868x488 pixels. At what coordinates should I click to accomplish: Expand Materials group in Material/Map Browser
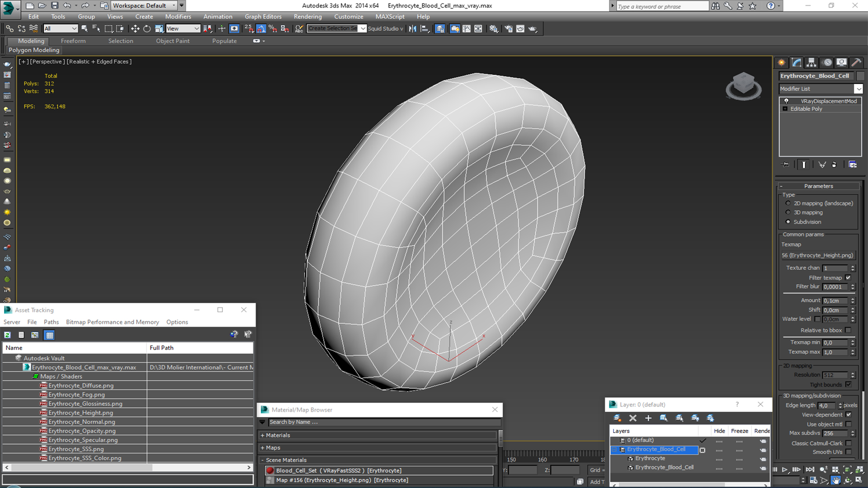(x=262, y=436)
